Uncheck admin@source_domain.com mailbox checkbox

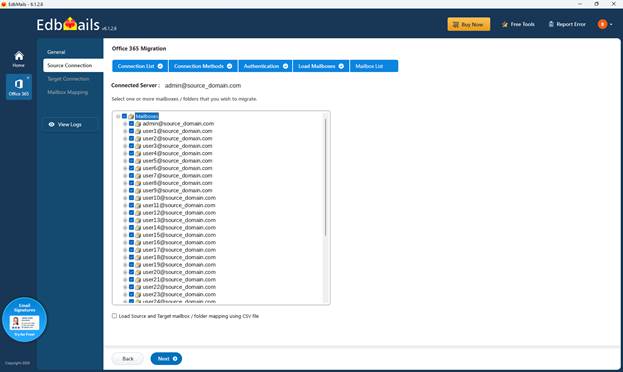(132, 124)
